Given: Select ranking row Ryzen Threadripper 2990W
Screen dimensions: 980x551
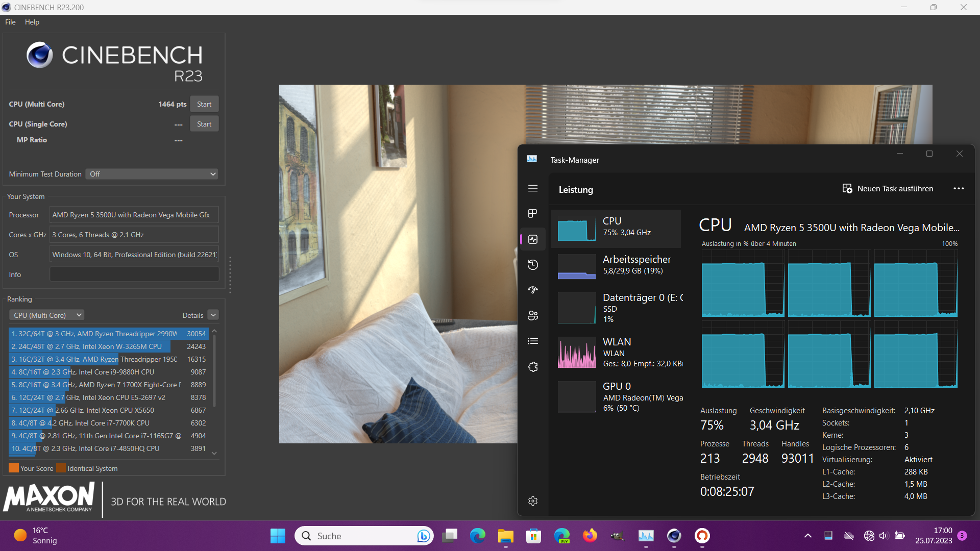Looking at the screenshot, I should (x=109, y=334).
